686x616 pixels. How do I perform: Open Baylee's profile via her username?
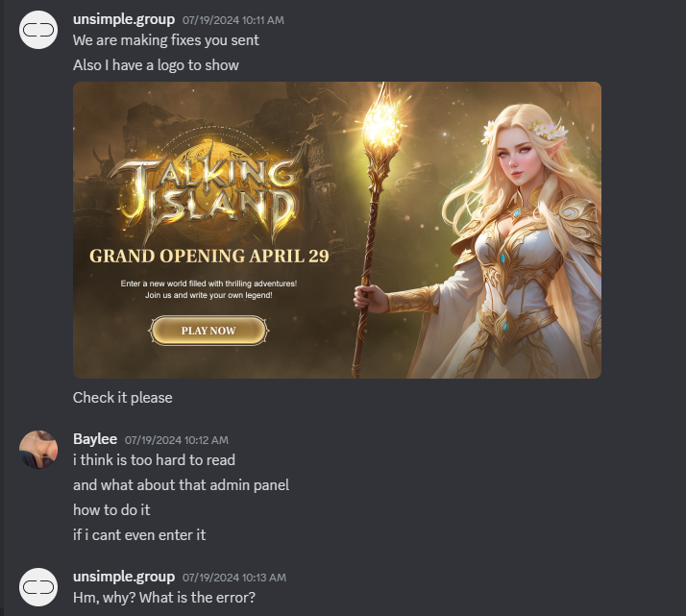[x=95, y=439]
